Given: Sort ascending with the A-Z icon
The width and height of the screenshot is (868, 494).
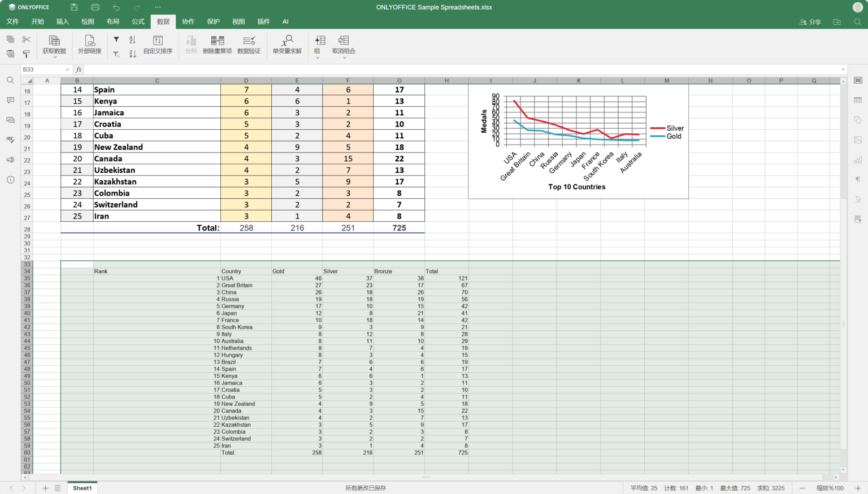Looking at the screenshot, I should coord(132,40).
